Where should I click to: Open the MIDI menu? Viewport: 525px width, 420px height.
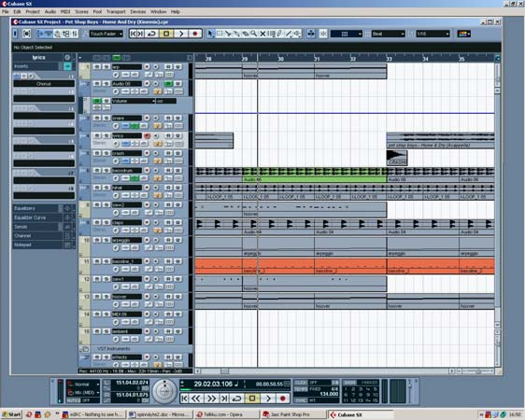[x=65, y=12]
